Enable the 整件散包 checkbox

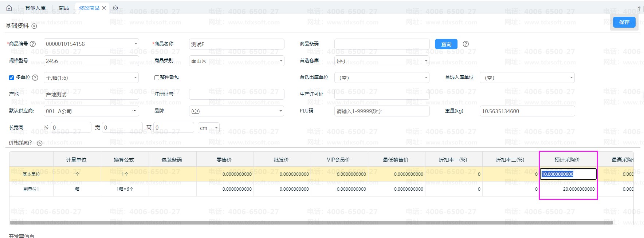[157, 78]
